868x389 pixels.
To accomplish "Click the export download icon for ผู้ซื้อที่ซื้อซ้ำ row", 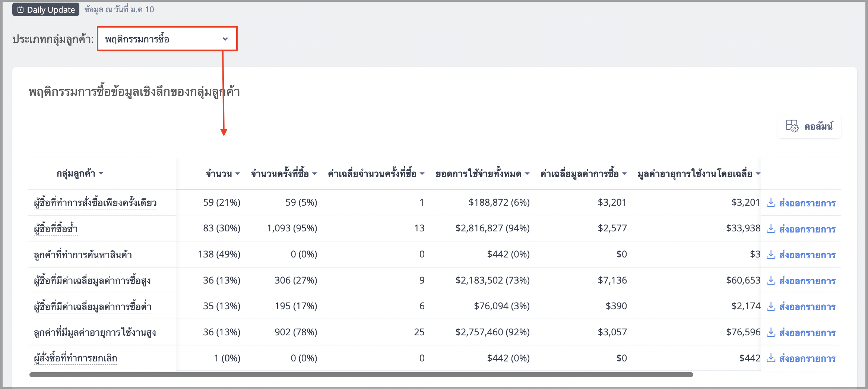I will pos(771,228).
